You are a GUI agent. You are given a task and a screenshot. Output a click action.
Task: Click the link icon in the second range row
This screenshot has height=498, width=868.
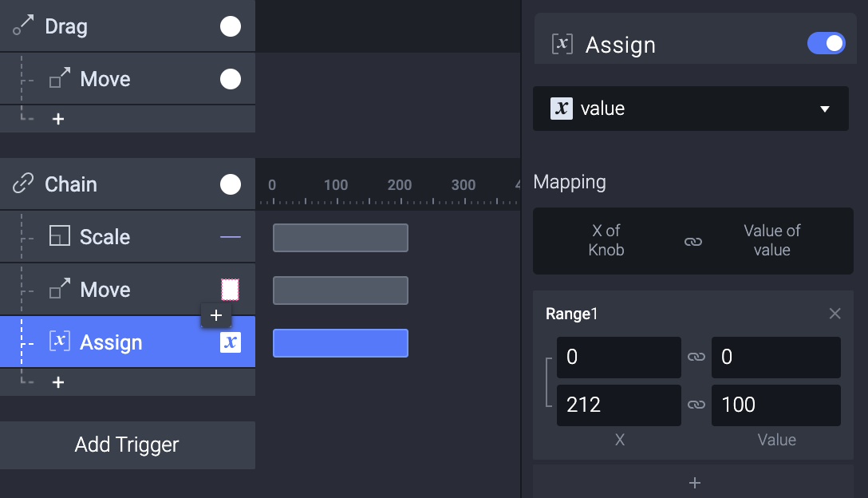(x=696, y=405)
